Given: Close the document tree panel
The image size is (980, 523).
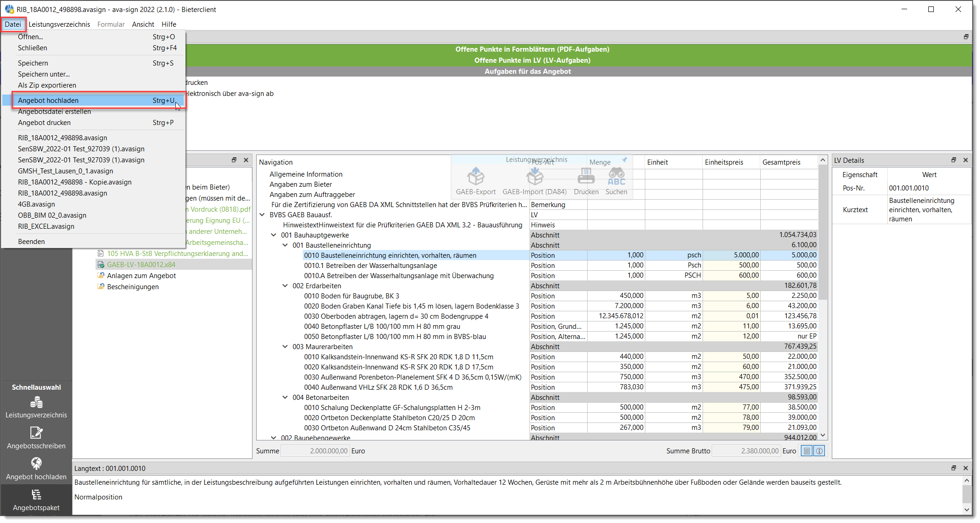Looking at the screenshot, I should point(246,160).
